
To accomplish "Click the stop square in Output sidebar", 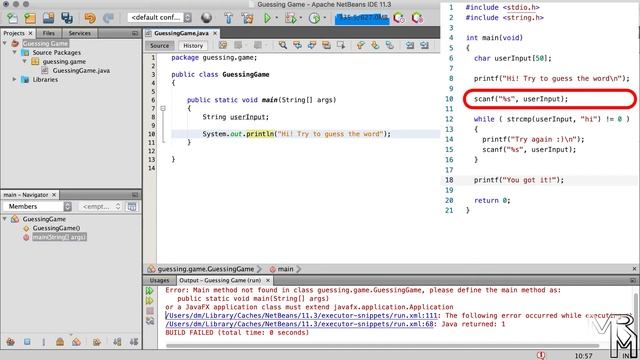I will (150, 311).
